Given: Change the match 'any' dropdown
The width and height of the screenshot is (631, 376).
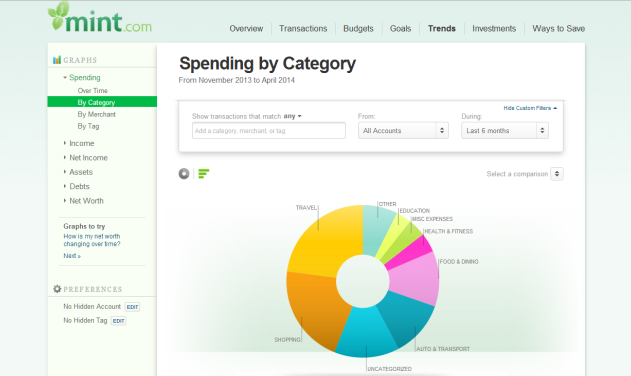Looking at the screenshot, I should pyautogui.click(x=293, y=116).
